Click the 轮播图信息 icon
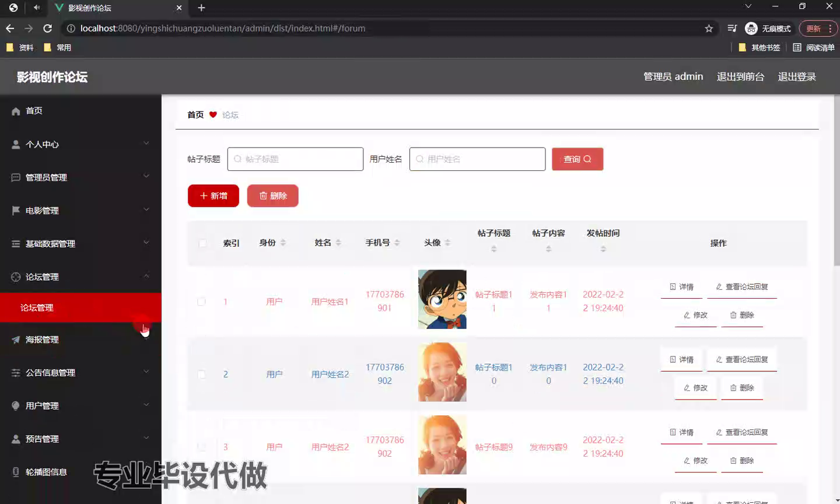This screenshot has height=504, width=840. [16, 472]
